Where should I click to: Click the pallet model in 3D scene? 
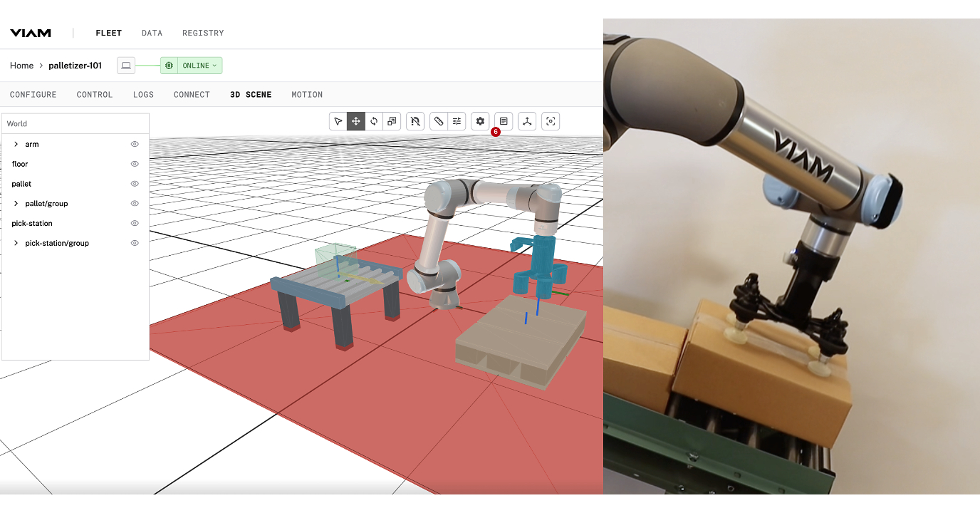520,342
